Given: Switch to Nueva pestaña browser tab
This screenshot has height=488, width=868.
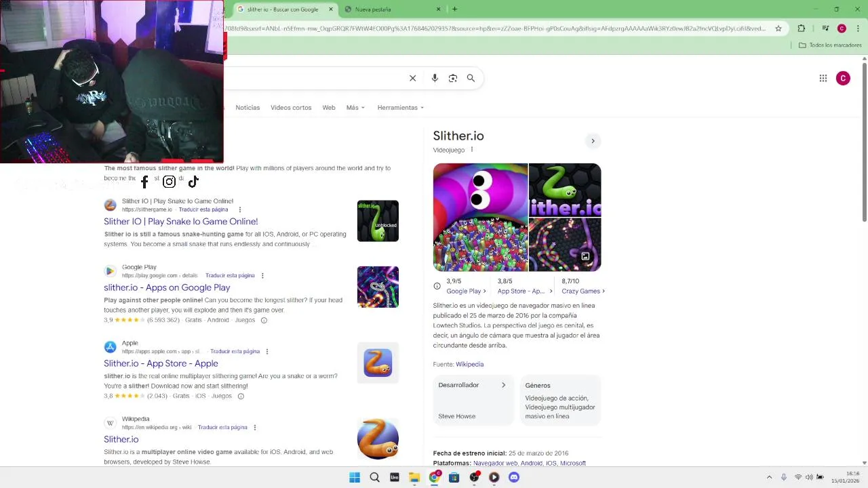Looking at the screenshot, I should click(x=393, y=9).
